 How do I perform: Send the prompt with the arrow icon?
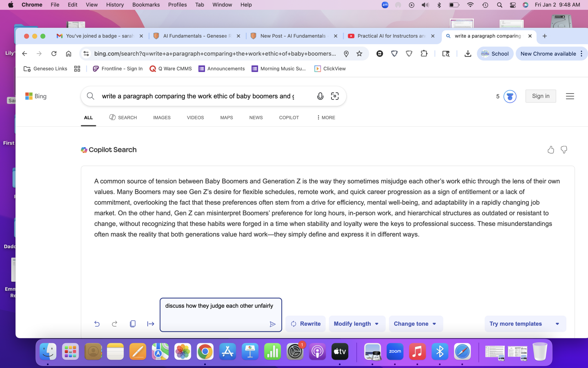click(272, 324)
